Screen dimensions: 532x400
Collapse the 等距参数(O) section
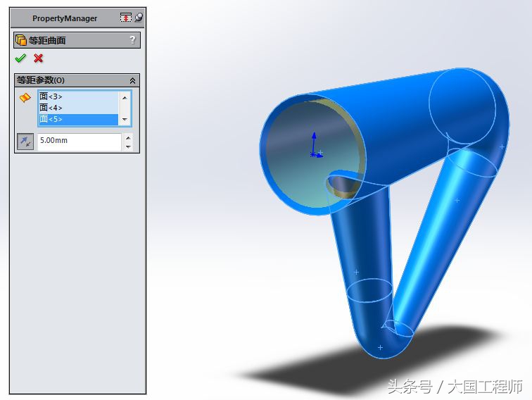[x=133, y=80]
